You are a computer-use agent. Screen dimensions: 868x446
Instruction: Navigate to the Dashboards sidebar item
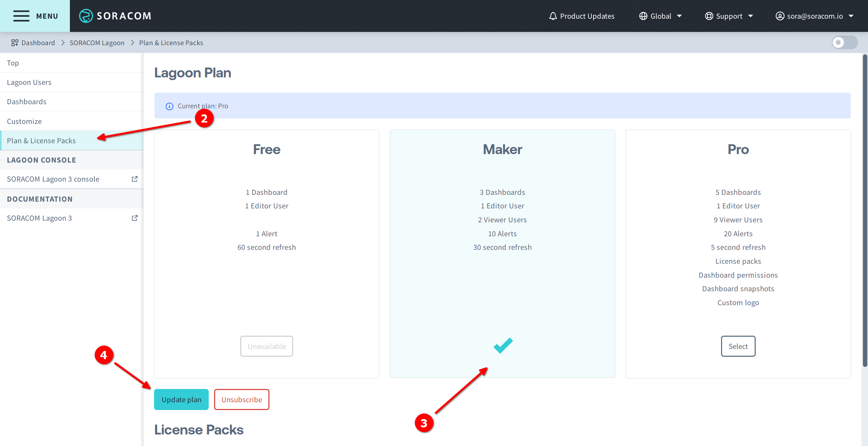point(26,101)
